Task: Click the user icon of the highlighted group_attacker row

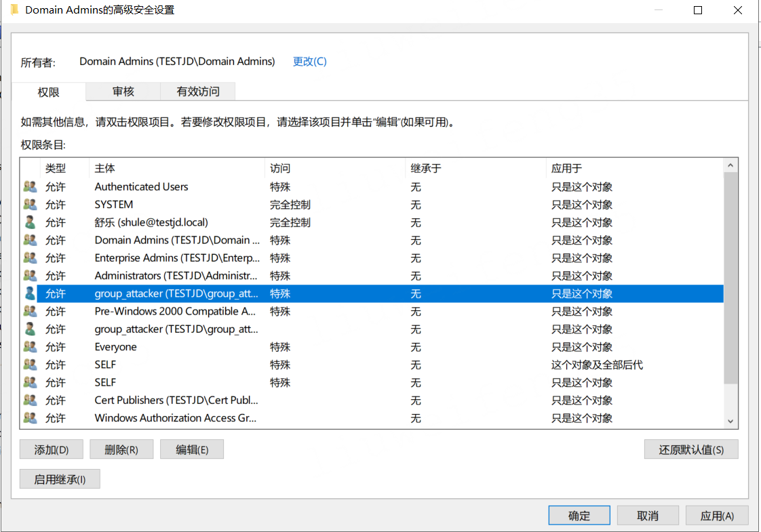Action: [x=30, y=293]
